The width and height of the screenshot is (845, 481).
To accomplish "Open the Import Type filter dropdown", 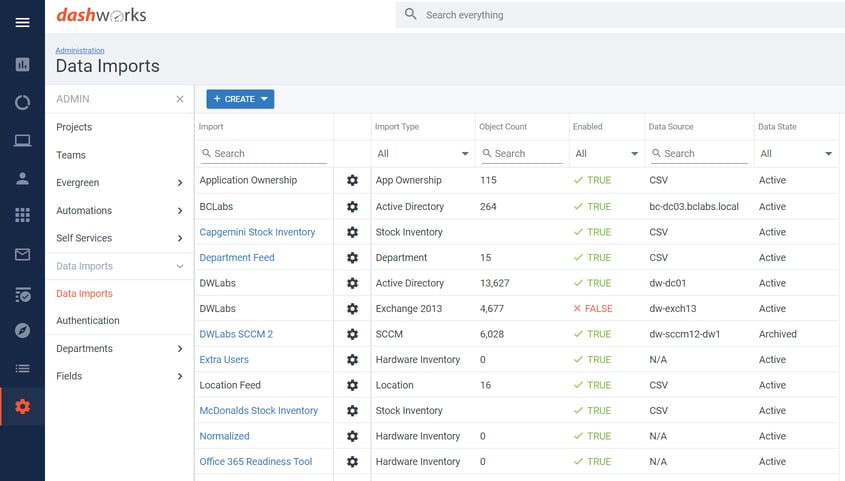I will pyautogui.click(x=422, y=154).
